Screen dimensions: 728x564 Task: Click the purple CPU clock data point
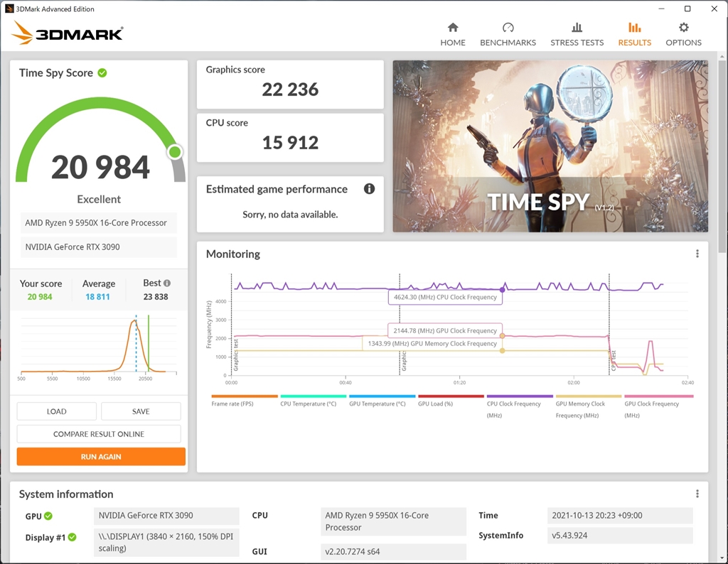(x=502, y=290)
